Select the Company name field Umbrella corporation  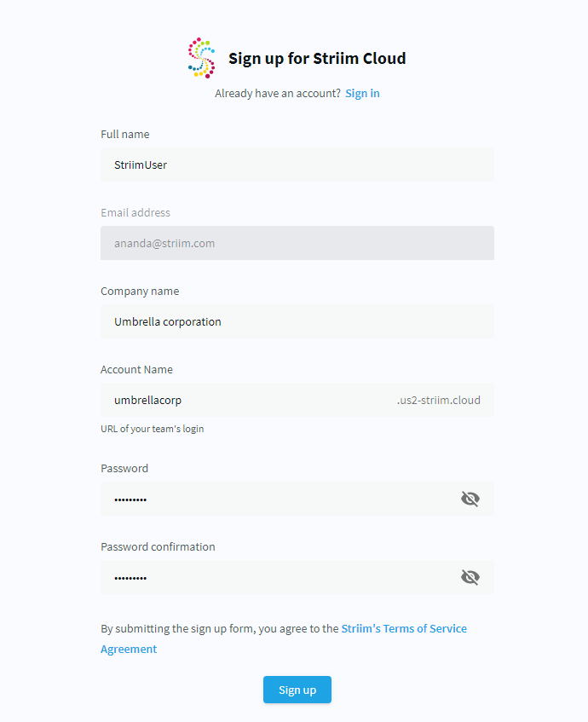click(297, 321)
